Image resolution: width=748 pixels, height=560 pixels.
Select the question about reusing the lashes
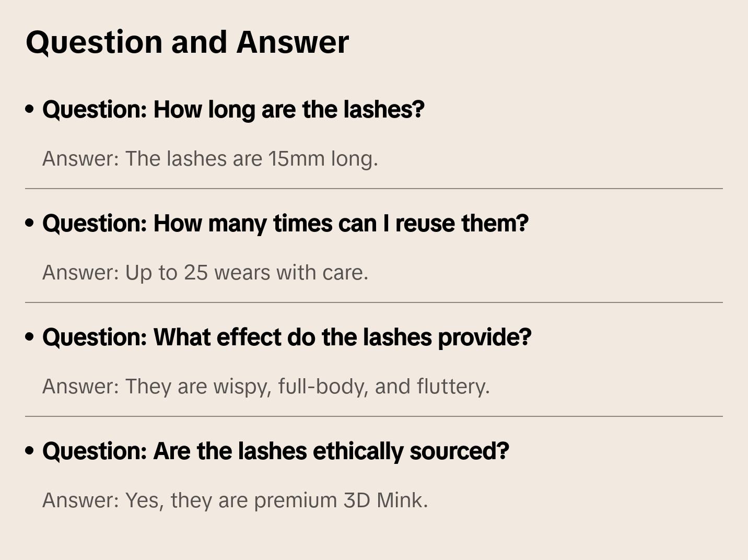click(x=285, y=224)
